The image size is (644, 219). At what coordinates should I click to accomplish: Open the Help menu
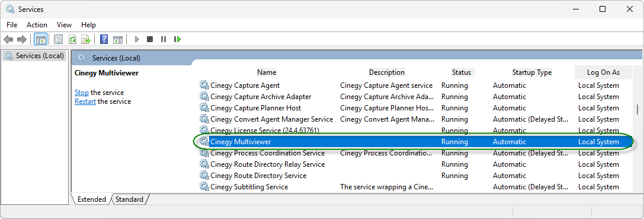[x=88, y=25]
